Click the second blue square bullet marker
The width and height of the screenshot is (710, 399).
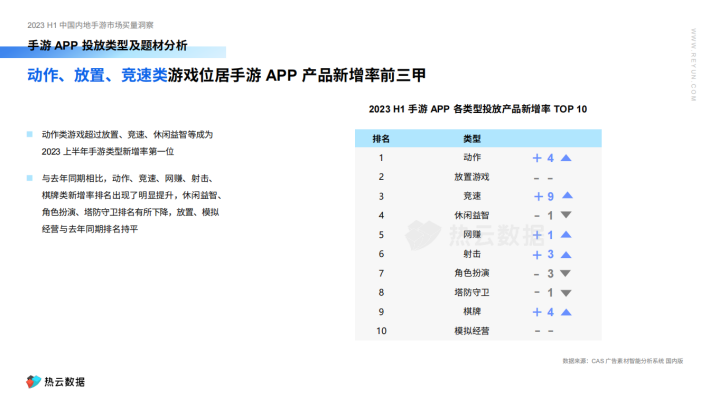click(x=29, y=178)
